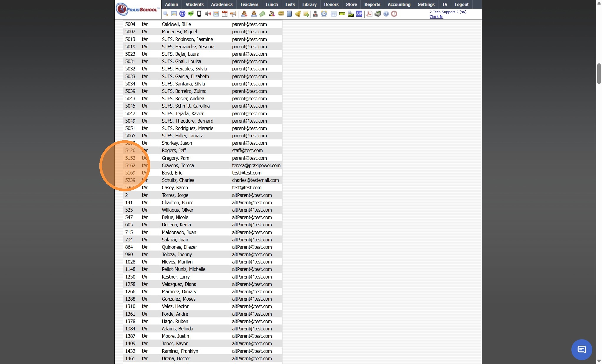Open the Reports menu
Viewport: 602px width, 364px height.
(372, 4)
